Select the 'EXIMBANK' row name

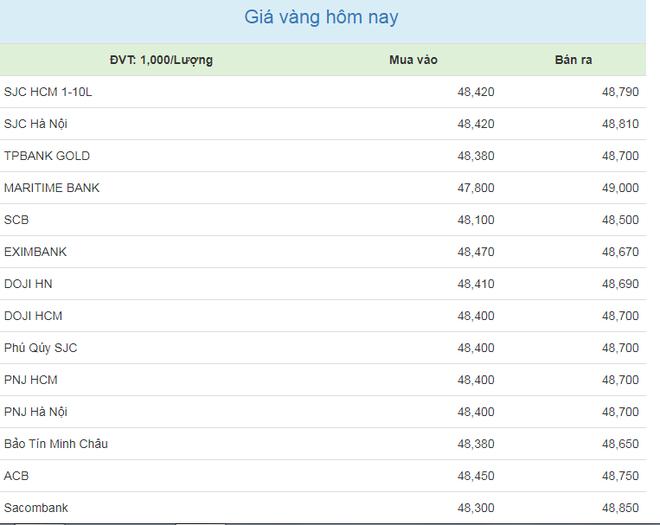(35, 252)
